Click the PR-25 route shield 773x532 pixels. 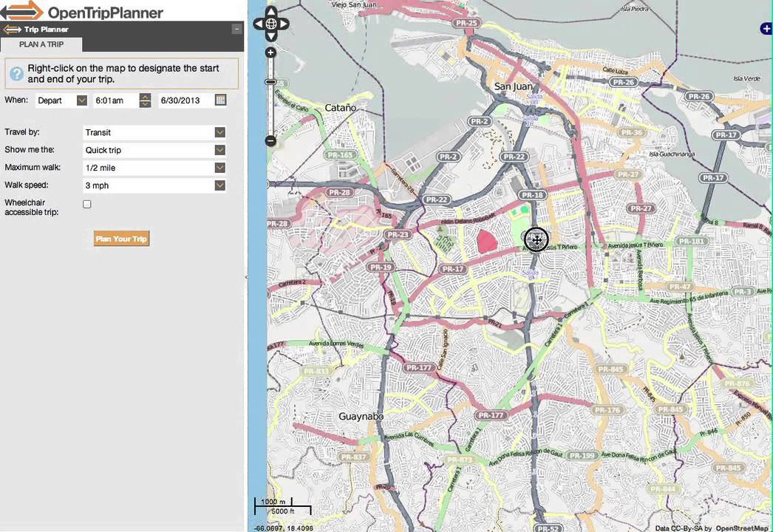tap(466, 23)
